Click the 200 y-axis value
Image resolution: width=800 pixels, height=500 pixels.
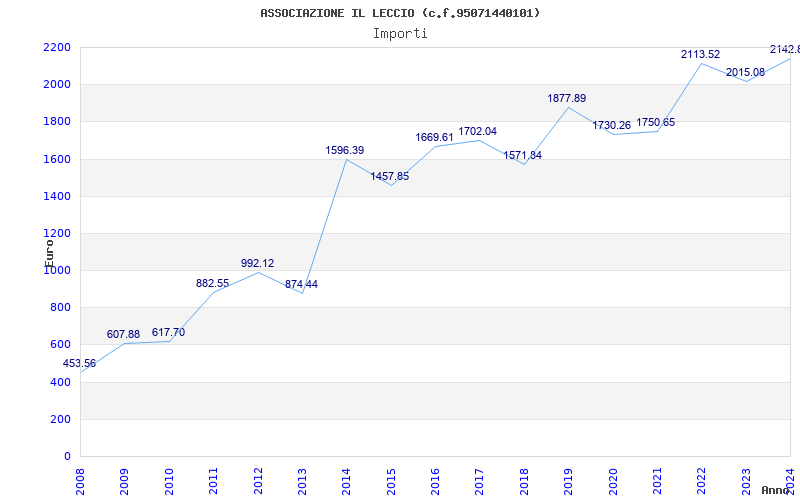[61, 419]
